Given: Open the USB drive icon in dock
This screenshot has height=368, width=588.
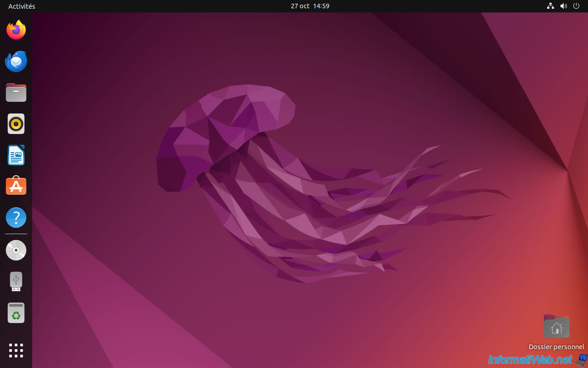Looking at the screenshot, I should pos(16,282).
